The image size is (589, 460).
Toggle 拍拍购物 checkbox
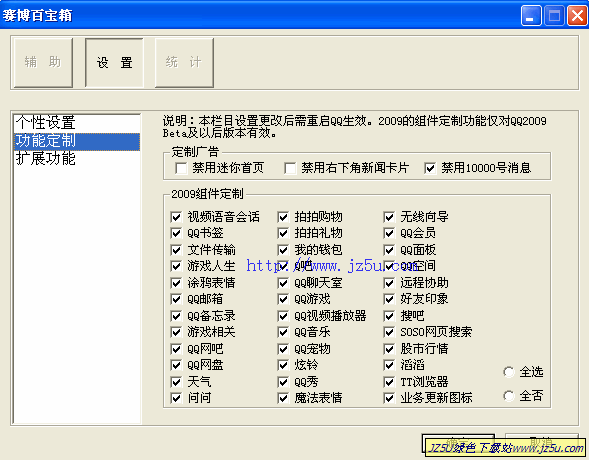point(283,217)
